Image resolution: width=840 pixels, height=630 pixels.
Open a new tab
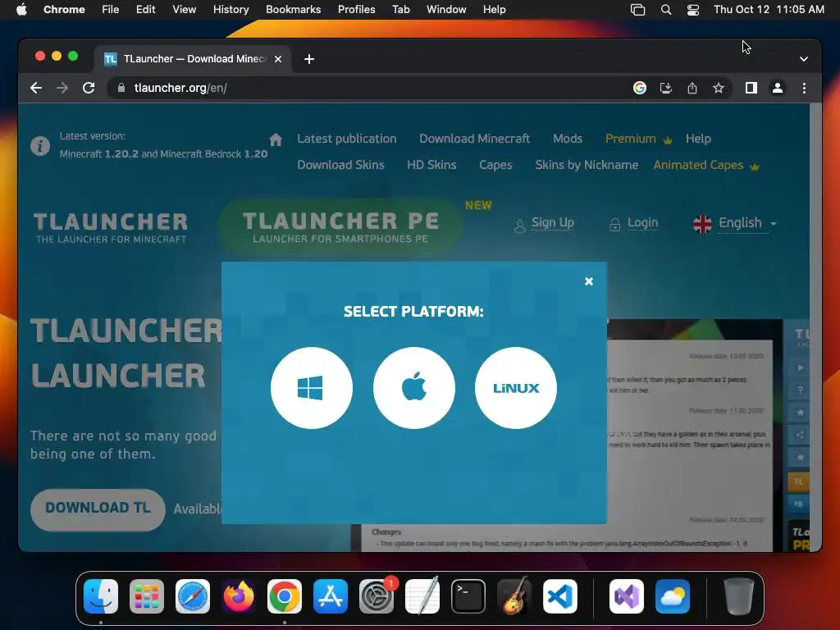coord(309,59)
